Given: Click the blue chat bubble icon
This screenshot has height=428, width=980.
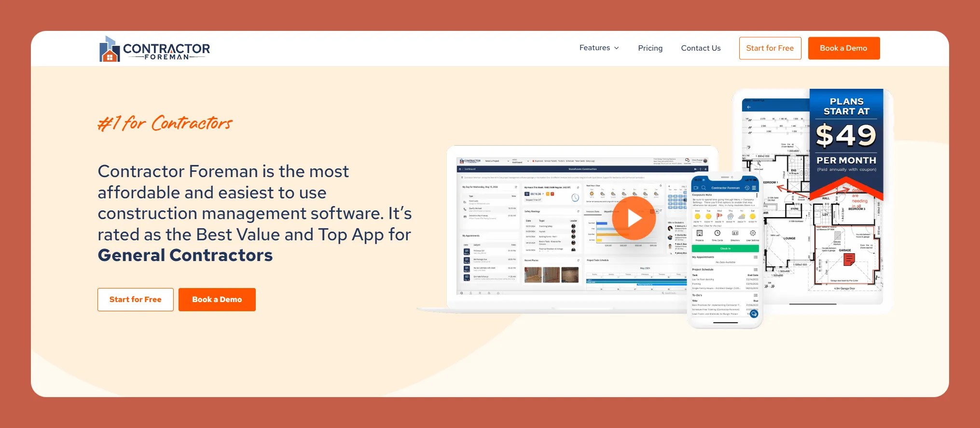Looking at the screenshot, I should (754, 314).
